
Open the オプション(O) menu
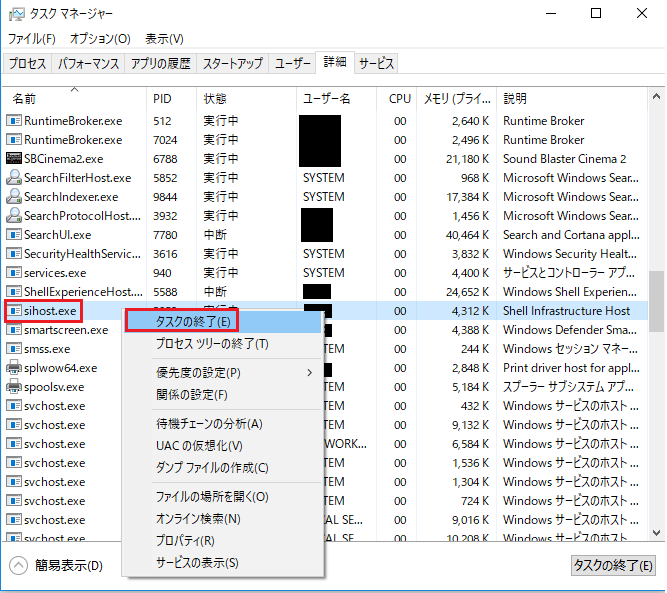pyautogui.click(x=100, y=39)
